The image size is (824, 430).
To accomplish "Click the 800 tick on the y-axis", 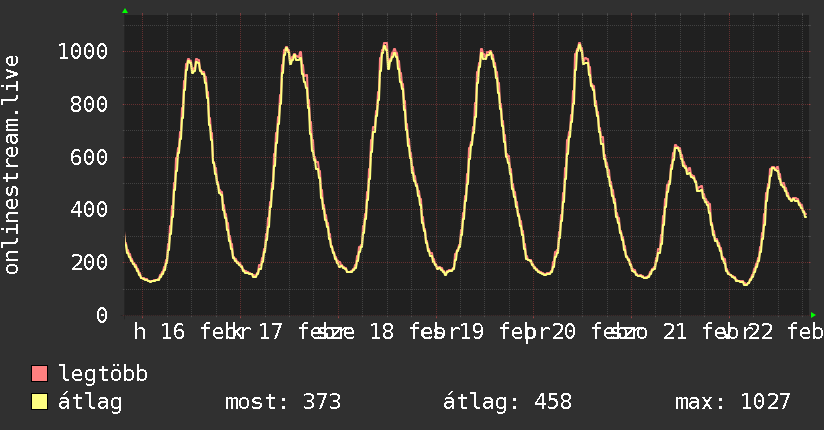I will tap(91, 105).
